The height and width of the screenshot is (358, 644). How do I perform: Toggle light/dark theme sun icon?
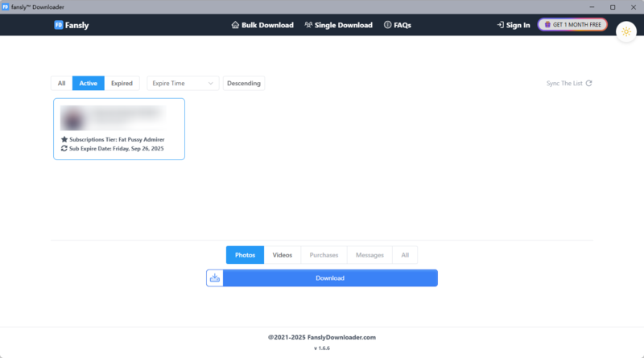626,31
